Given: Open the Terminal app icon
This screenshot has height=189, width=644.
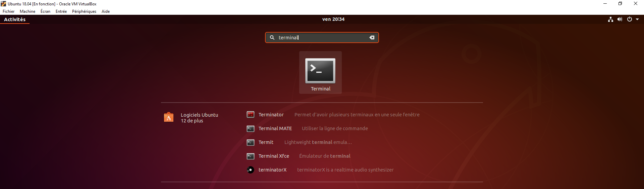Looking at the screenshot, I should coord(320,71).
